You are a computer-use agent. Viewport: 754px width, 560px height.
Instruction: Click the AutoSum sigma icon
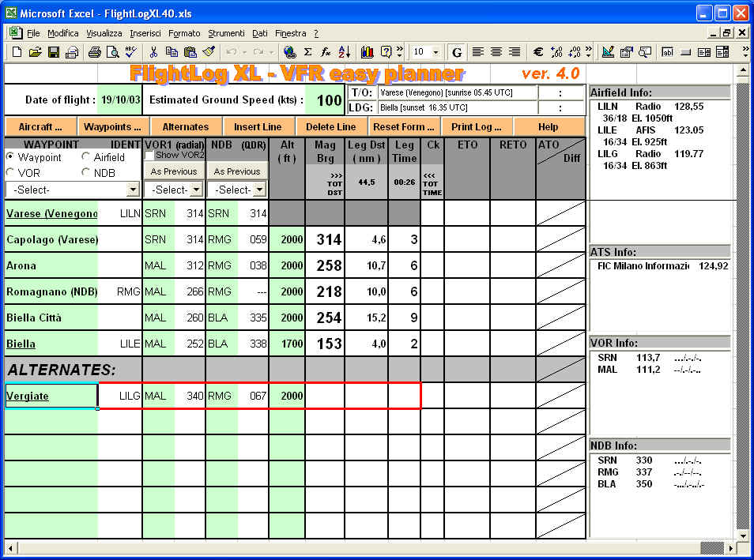coord(308,52)
